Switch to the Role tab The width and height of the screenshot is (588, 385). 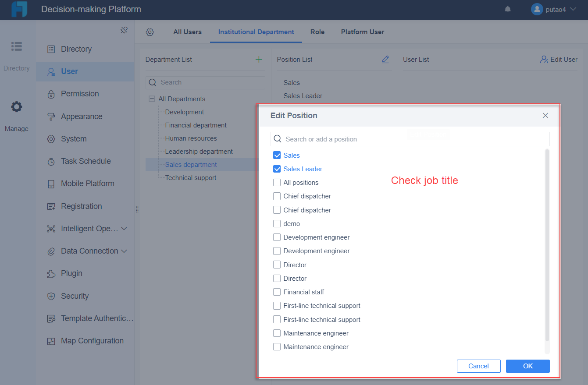(317, 32)
